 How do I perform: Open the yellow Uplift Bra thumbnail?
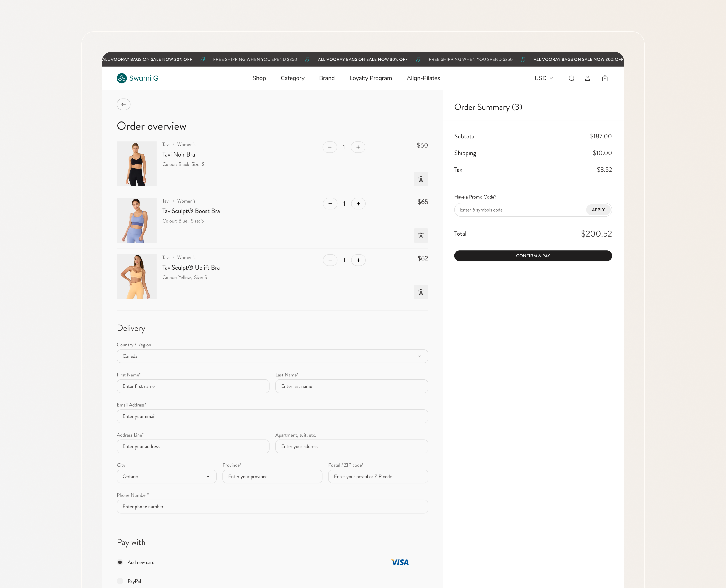pos(136,277)
